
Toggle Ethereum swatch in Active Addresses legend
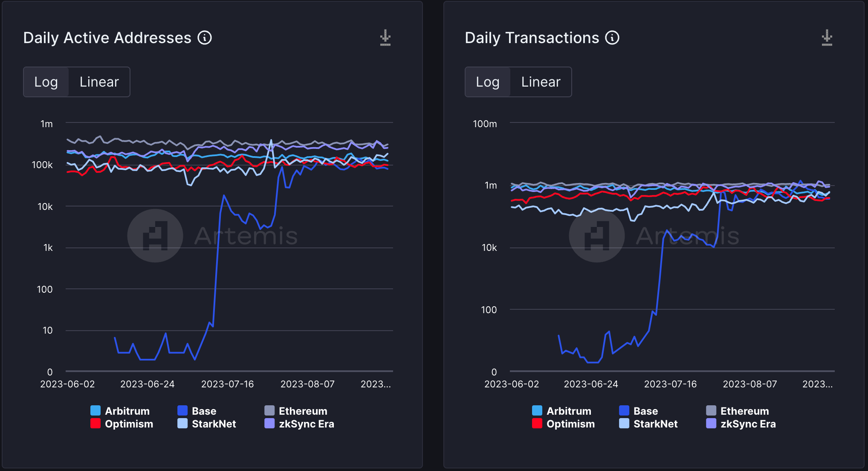[269, 410]
